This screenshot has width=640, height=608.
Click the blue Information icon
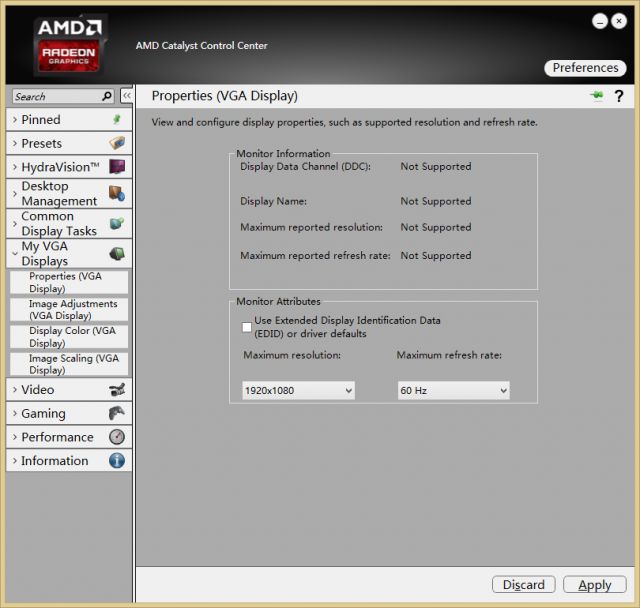tap(117, 460)
